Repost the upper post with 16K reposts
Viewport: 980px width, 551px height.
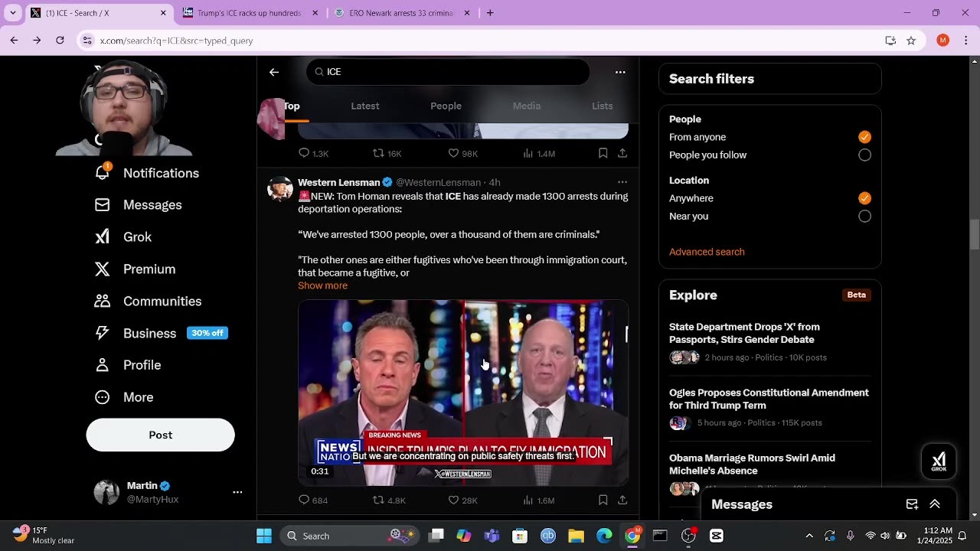coord(387,154)
